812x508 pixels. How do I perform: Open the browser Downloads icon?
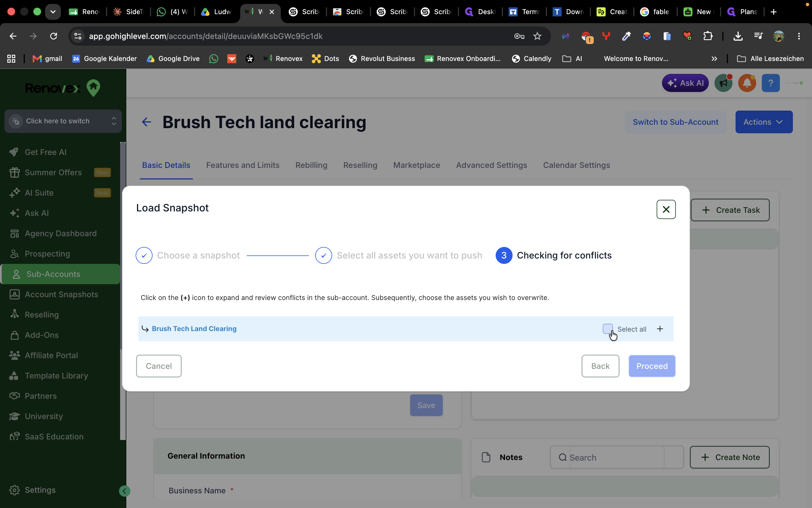click(x=738, y=36)
